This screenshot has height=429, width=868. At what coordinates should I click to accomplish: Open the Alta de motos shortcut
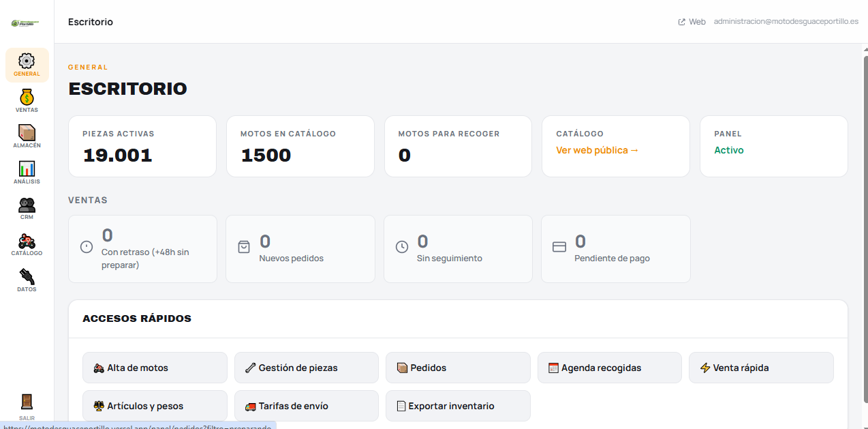coord(155,368)
